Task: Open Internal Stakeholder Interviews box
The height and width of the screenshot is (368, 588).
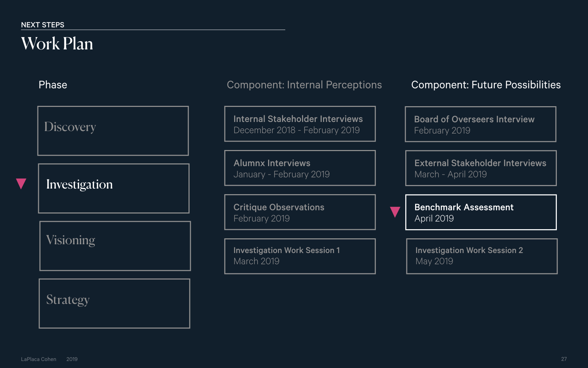Action: [300, 124]
